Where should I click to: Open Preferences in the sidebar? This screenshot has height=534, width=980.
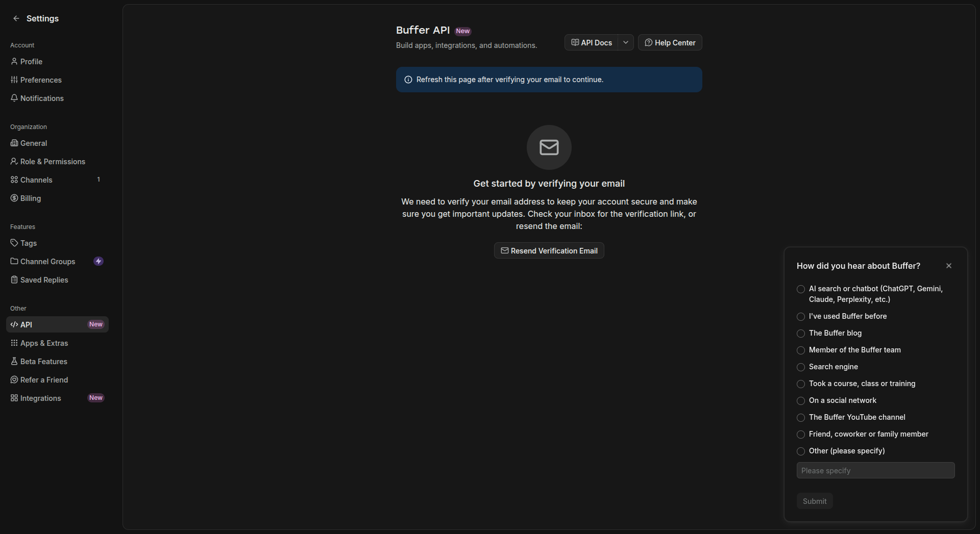coord(57,80)
